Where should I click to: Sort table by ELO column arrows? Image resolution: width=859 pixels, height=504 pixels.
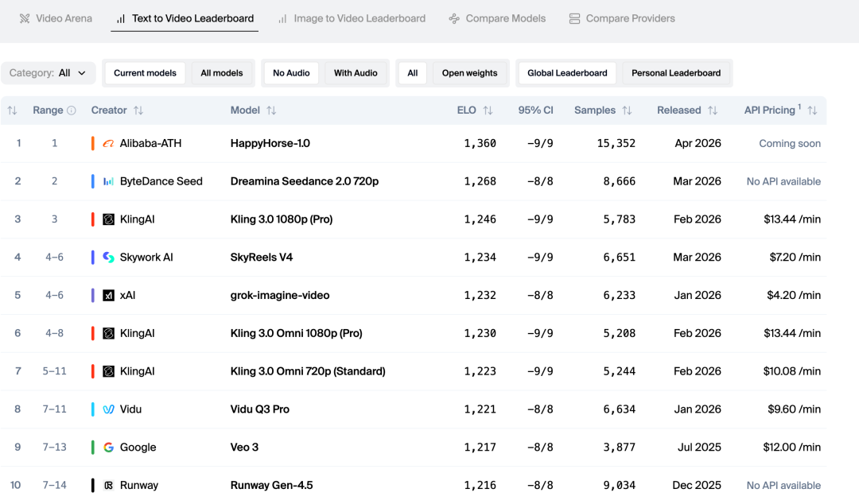point(488,110)
